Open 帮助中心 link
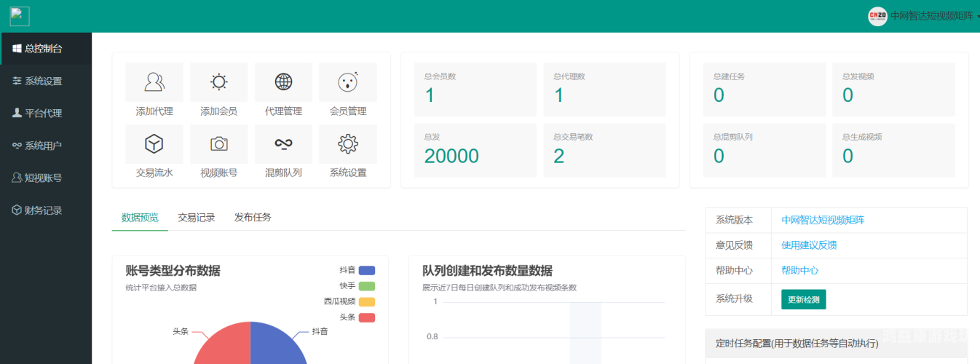This screenshot has width=980, height=364. click(799, 270)
